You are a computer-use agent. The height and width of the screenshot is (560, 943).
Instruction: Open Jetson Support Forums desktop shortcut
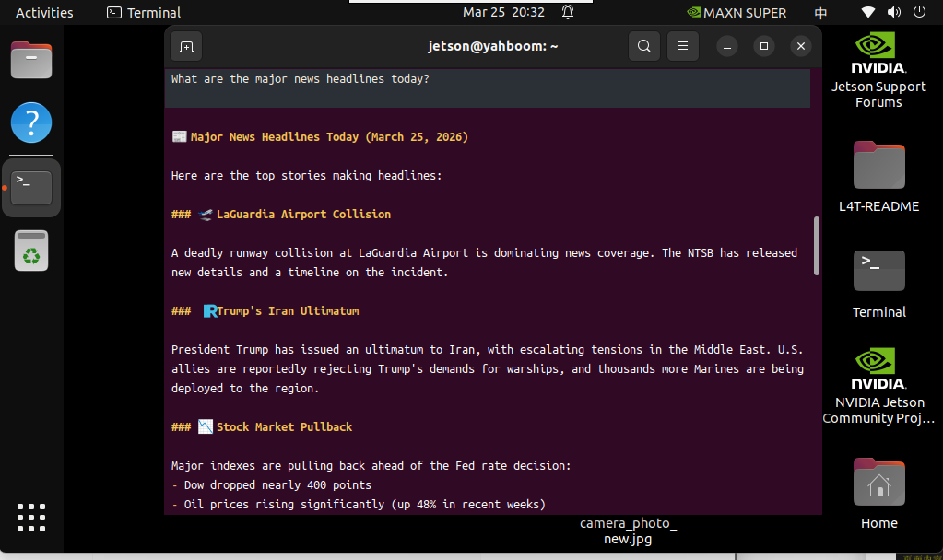878,70
